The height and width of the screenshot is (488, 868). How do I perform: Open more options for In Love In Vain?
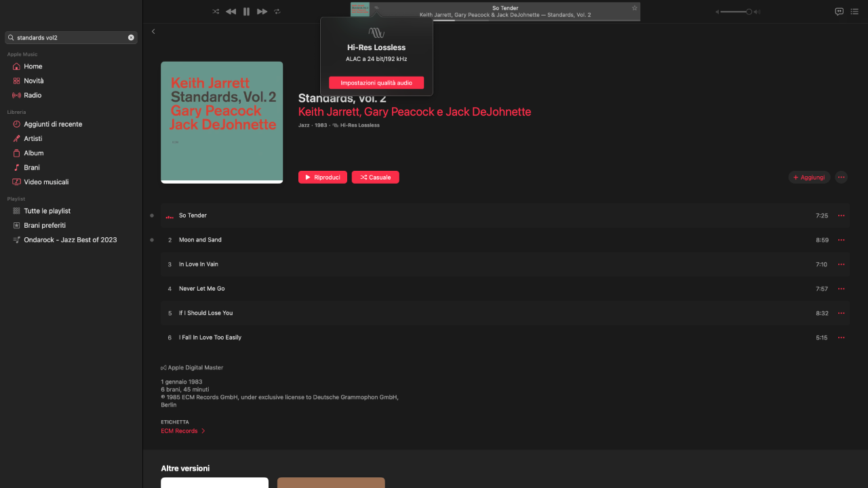click(842, 264)
